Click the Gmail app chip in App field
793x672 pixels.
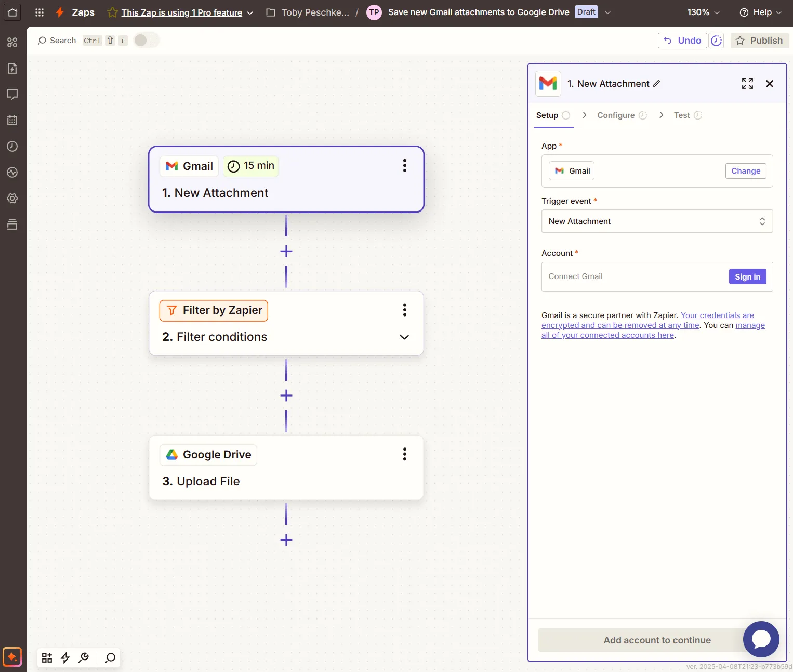[x=572, y=171]
